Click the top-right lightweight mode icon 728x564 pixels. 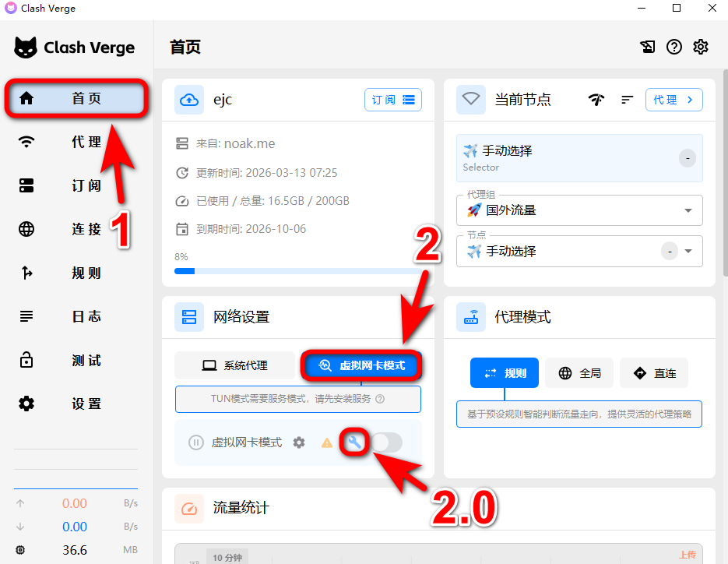[x=648, y=47]
